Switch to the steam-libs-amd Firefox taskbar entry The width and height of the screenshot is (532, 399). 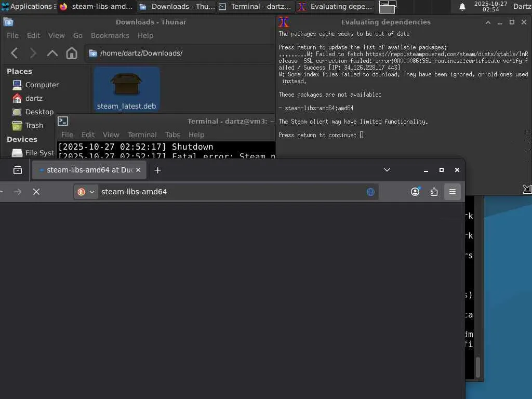click(97, 6)
